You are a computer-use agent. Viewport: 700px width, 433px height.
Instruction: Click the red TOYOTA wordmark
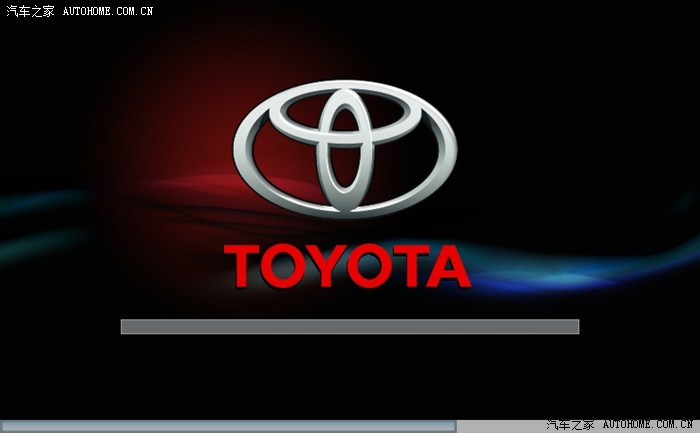click(347, 265)
